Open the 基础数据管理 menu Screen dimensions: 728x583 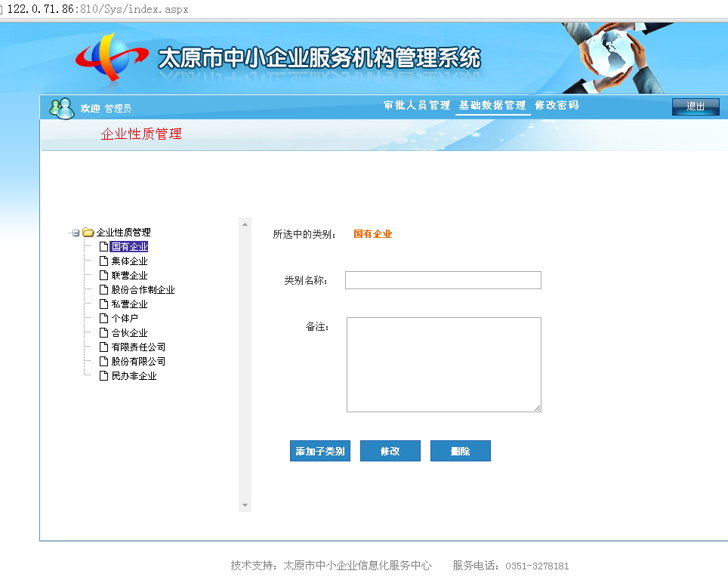point(492,106)
